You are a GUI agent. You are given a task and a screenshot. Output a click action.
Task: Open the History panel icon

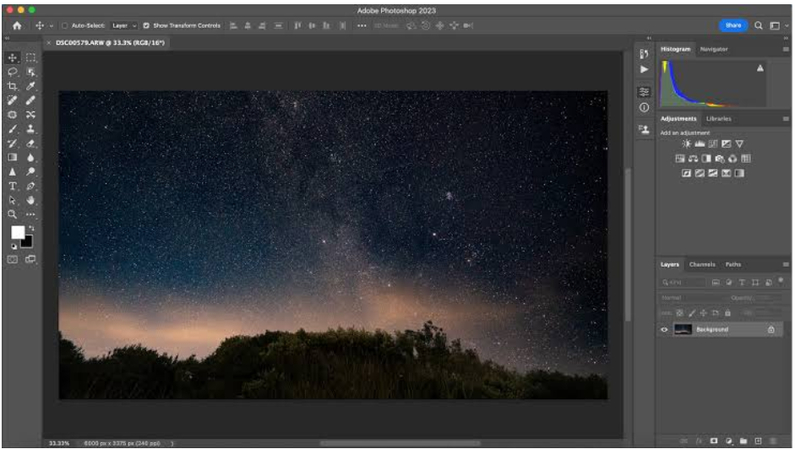(x=644, y=54)
